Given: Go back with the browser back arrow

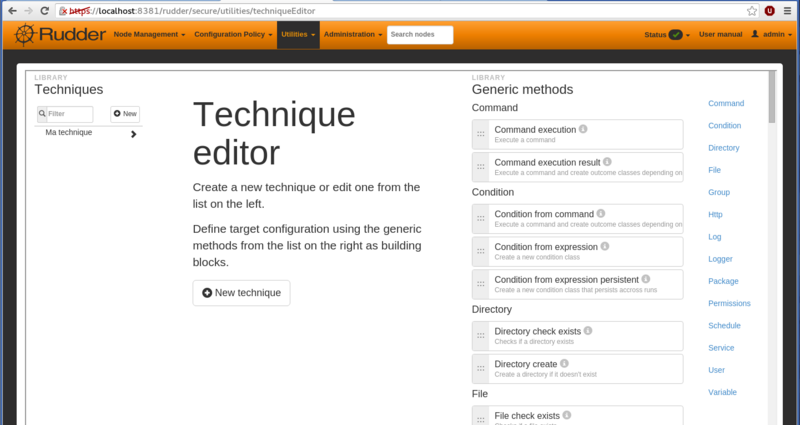Looking at the screenshot, I should [x=12, y=11].
